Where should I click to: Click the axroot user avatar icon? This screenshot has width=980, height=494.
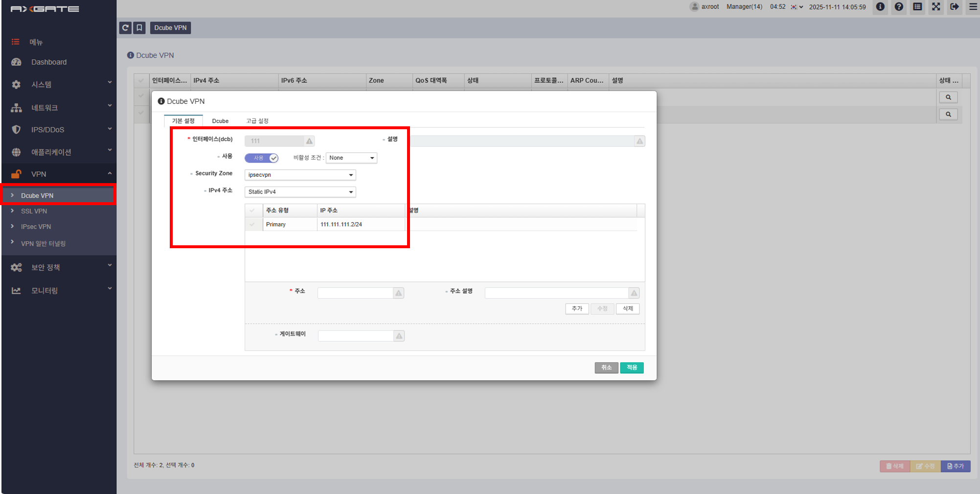(694, 7)
